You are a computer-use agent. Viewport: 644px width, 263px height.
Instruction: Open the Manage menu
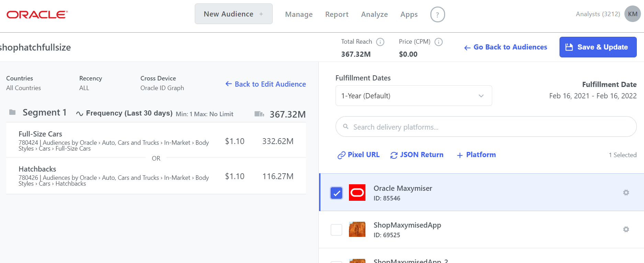[x=299, y=14]
